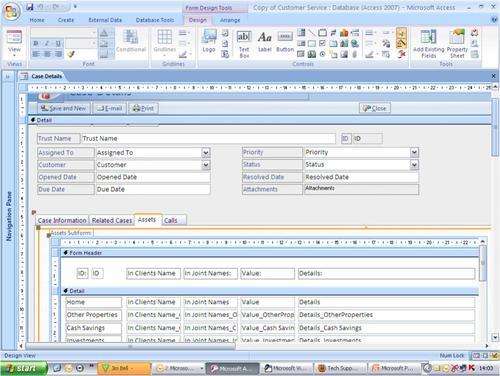Switch to Tech Supp... taskbar window
The width and height of the screenshot is (500, 376).
[340, 368]
